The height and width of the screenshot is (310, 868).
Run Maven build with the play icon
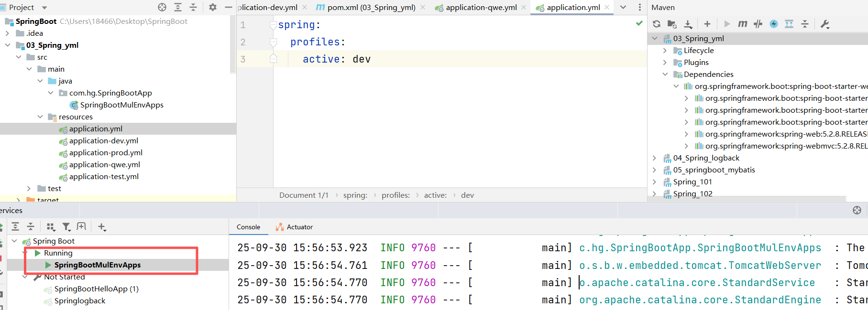click(x=727, y=24)
